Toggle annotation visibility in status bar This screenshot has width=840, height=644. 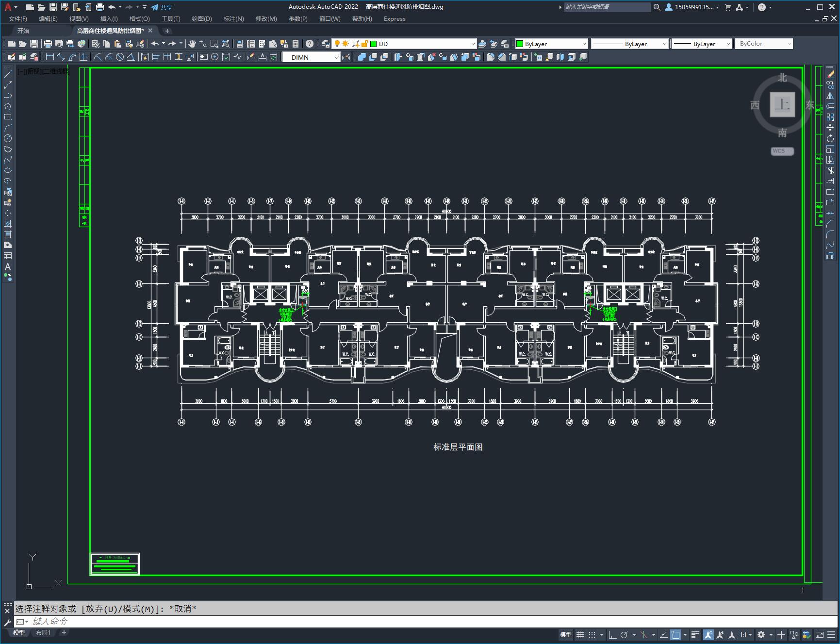(708, 634)
